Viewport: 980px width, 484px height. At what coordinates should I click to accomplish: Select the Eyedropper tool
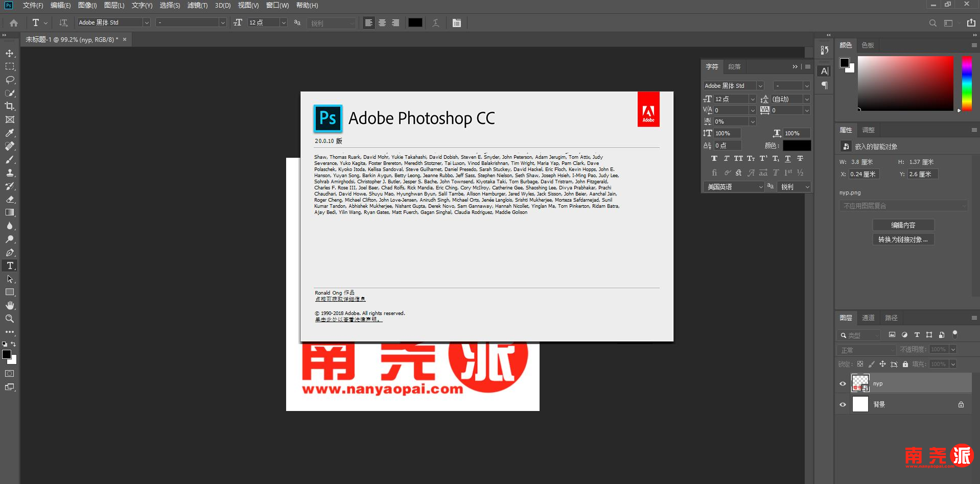click(10, 133)
